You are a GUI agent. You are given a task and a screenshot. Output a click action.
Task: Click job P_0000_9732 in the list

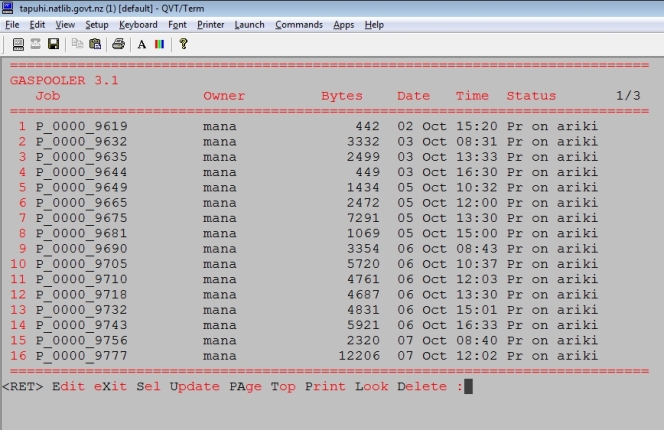81,310
